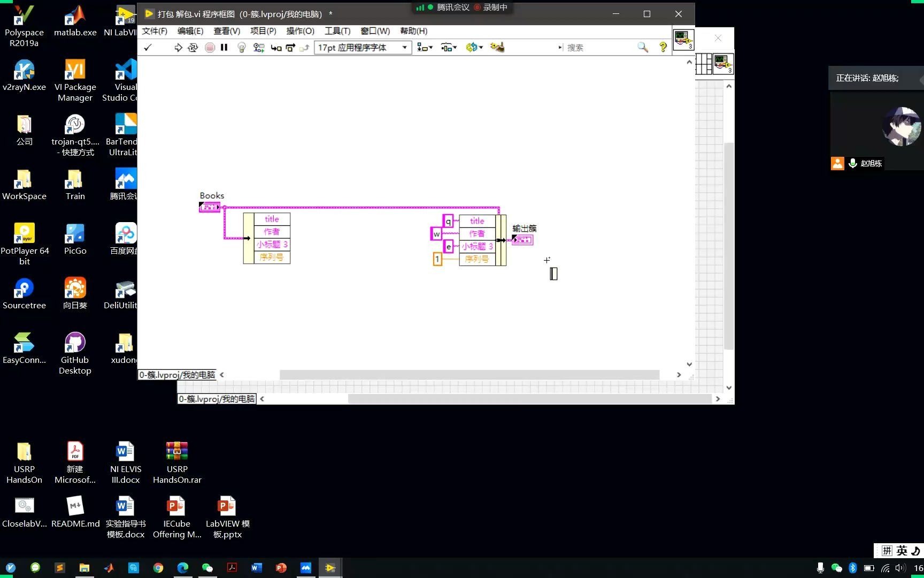This screenshot has height=578, width=924.
Task: Open LabVIEW from the taskbar
Action: tap(330, 567)
